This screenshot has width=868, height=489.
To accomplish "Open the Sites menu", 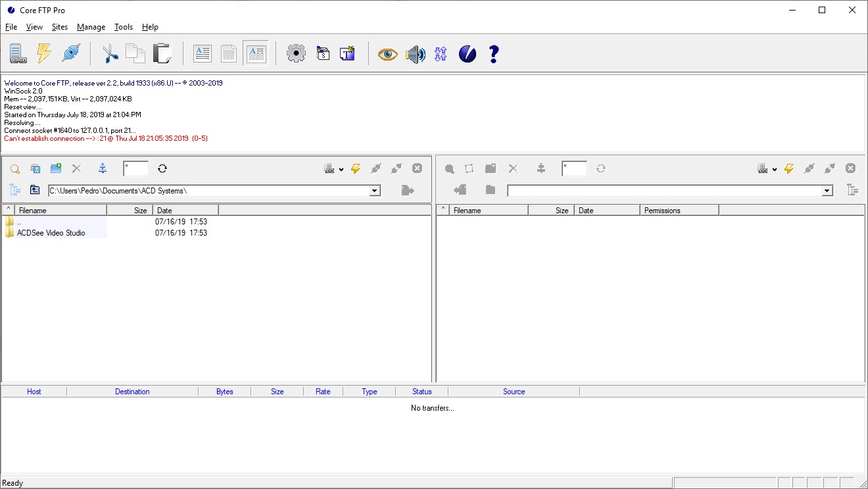I will coord(60,27).
